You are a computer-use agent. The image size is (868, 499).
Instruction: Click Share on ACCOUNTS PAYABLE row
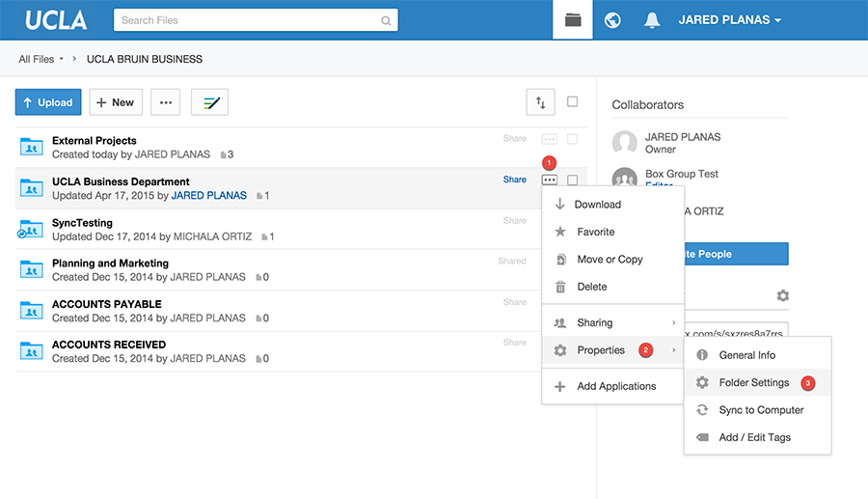click(515, 302)
